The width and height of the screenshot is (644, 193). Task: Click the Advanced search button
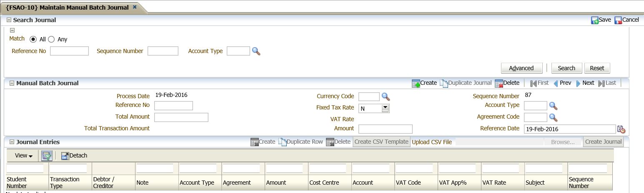tap(521, 68)
